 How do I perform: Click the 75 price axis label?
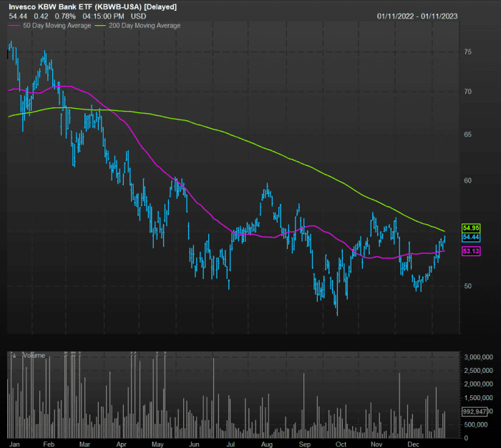pyautogui.click(x=467, y=52)
